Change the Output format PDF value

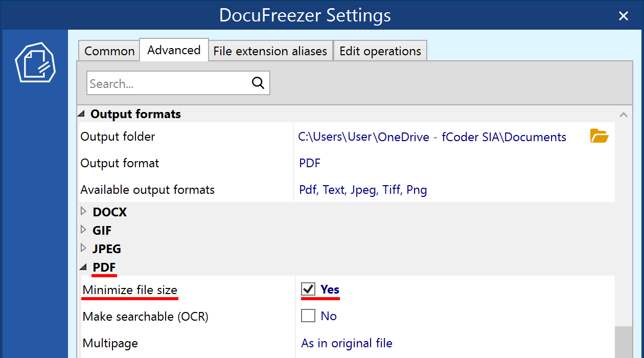(x=310, y=164)
